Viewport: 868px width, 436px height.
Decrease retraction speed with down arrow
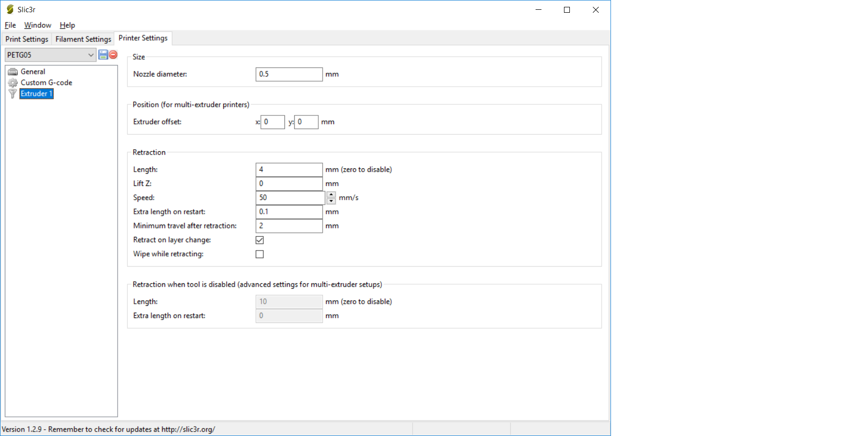tap(331, 201)
